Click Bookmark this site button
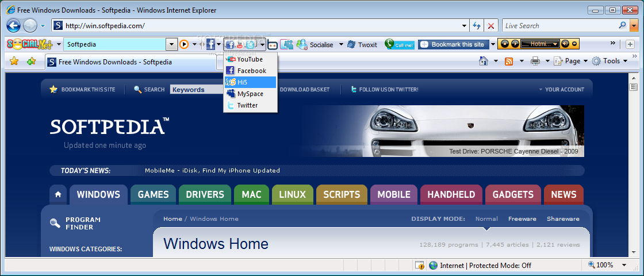This screenshot has height=276, width=644. (x=454, y=44)
